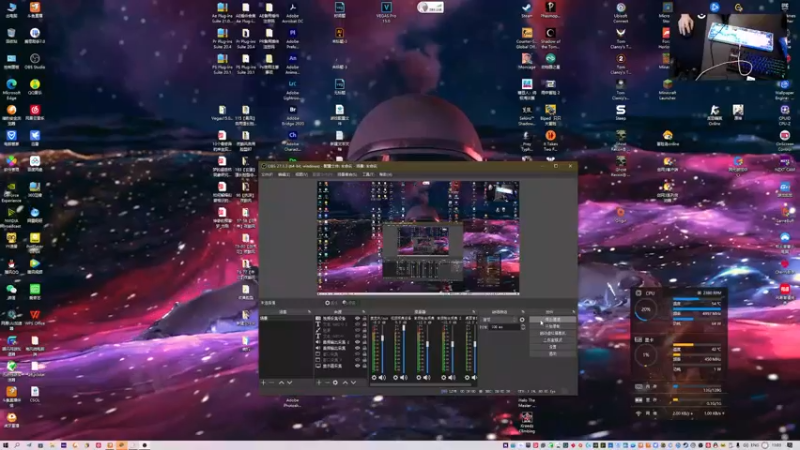This screenshot has height=450, width=800.
Task: Click volume slider of third mixer channel
Action: click(x=428, y=349)
